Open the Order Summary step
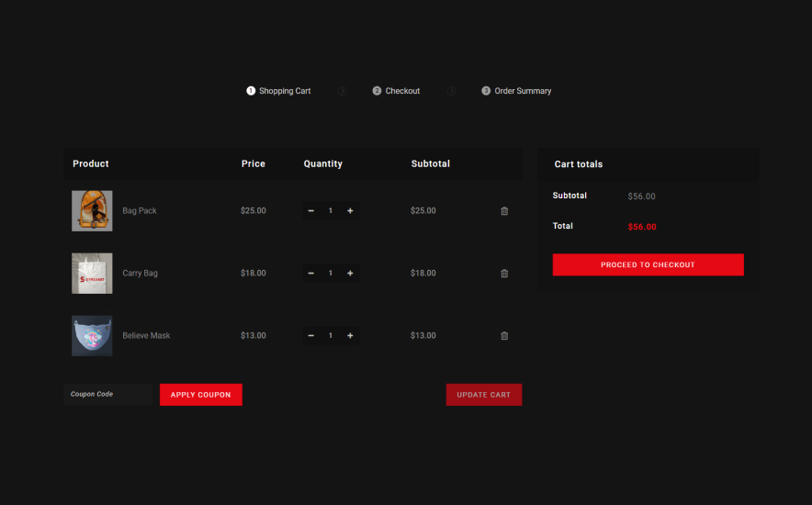This screenshot has height=505, width=812. 516,91
